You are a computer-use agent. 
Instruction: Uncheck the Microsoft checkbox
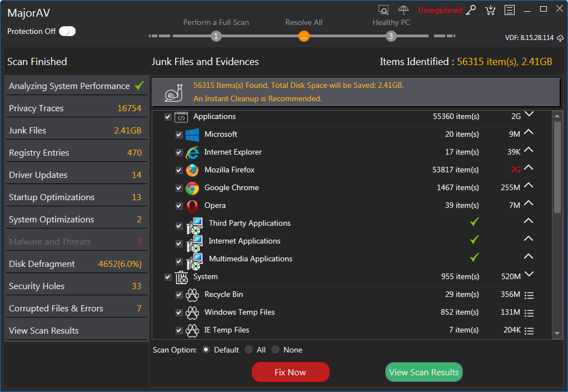tap(179, 135)
